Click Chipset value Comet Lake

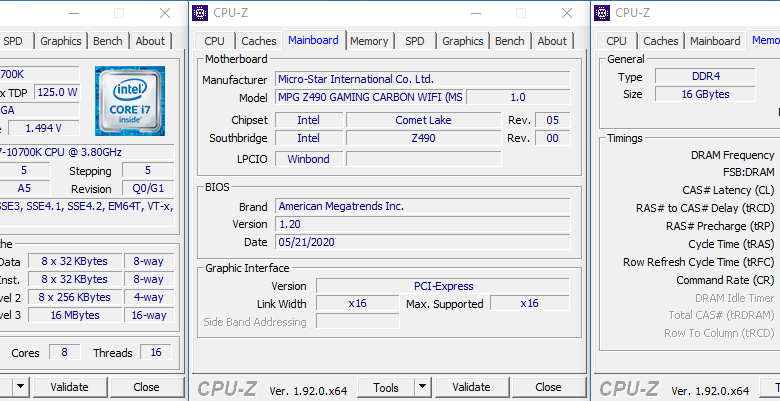pos(423,120)
